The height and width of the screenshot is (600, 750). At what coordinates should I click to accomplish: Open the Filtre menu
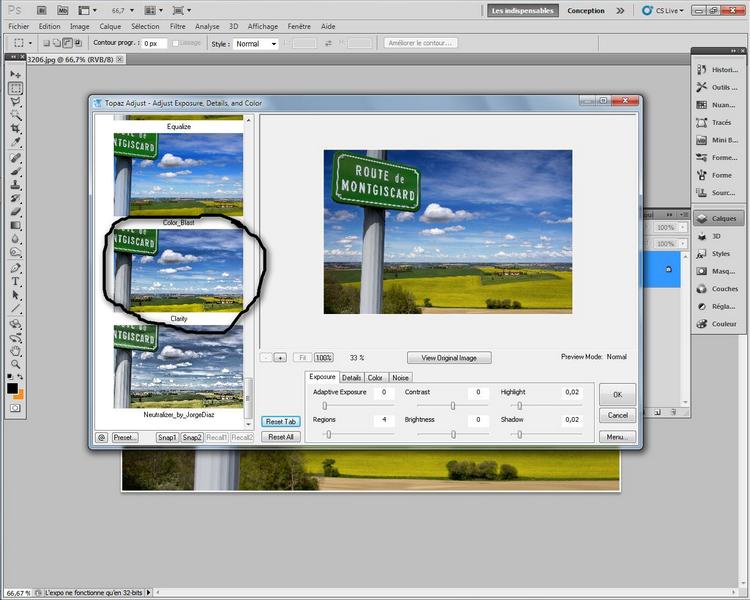177,26
